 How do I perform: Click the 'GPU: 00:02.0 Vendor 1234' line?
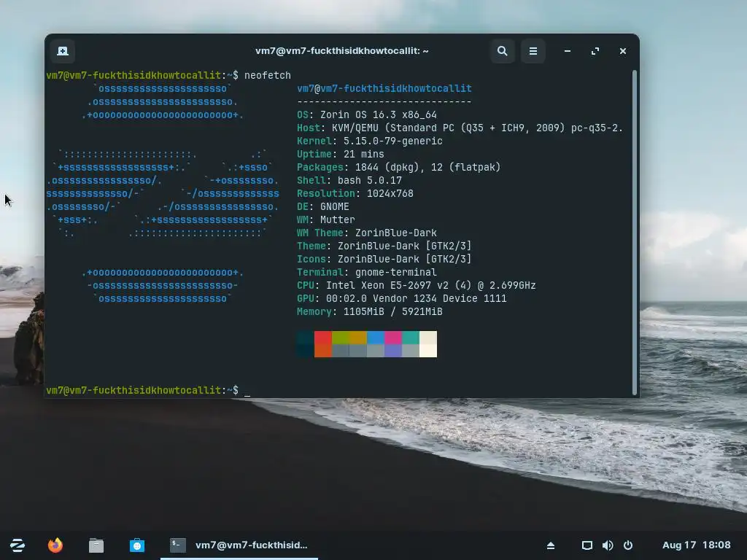click(x=402, y=298)
